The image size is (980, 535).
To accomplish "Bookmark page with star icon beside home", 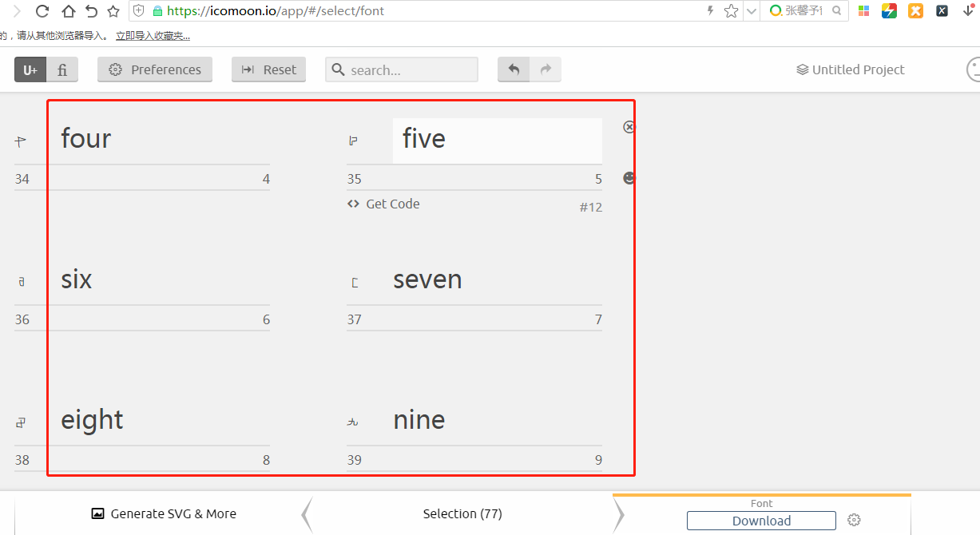I will point(113,11).
